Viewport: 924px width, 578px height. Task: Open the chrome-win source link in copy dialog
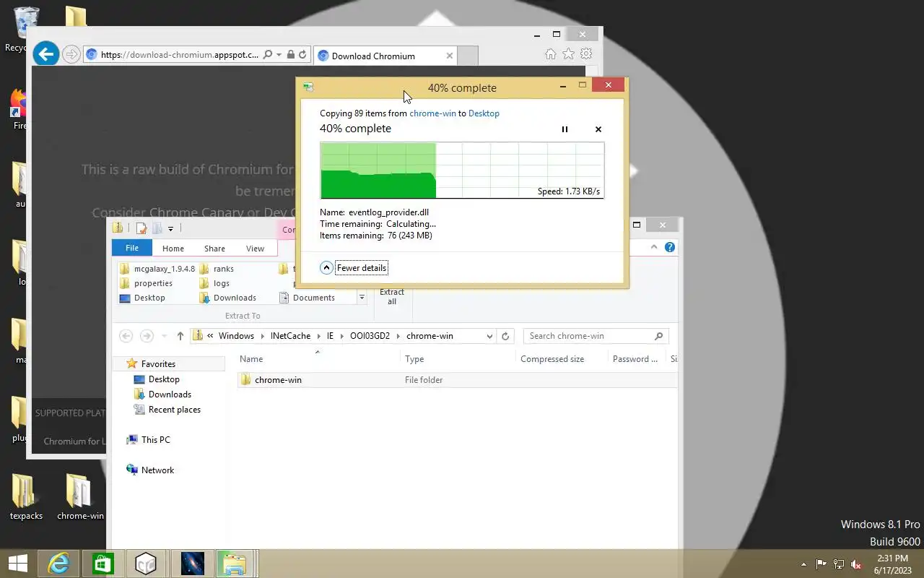tap(432, 113)
